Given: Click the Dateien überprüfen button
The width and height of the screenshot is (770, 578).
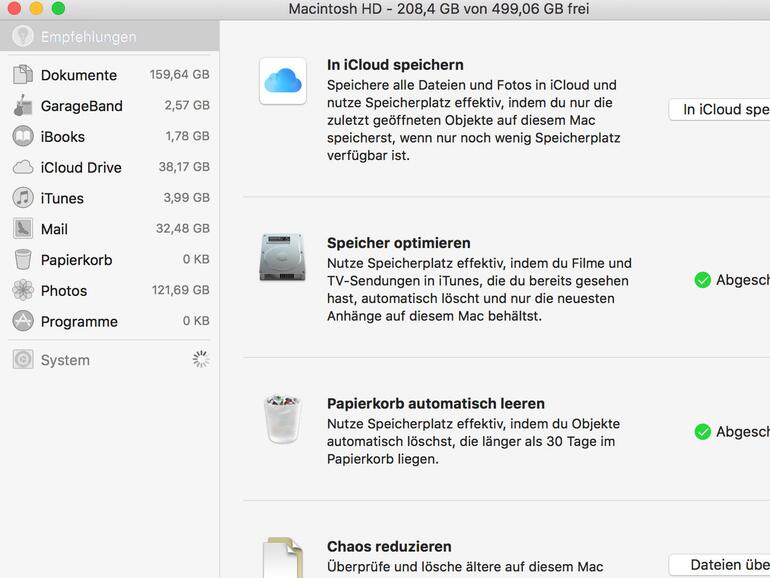Looking at the screenshot, I should 720,565.
